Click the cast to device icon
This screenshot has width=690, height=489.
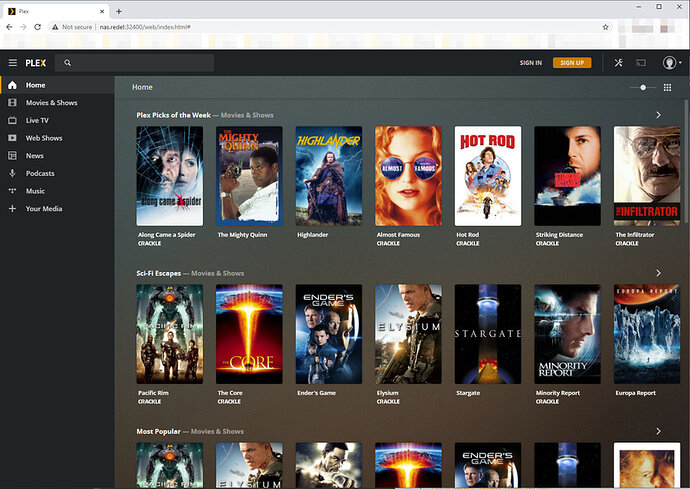[x=641, y=63]
